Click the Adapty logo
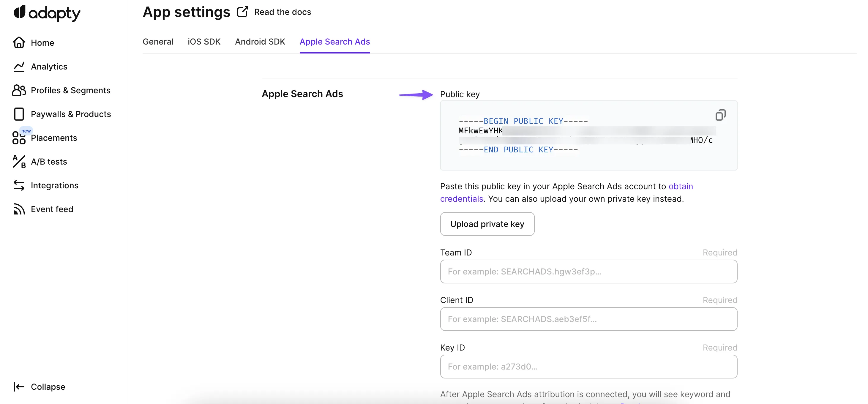 click(x=47, y=13)
